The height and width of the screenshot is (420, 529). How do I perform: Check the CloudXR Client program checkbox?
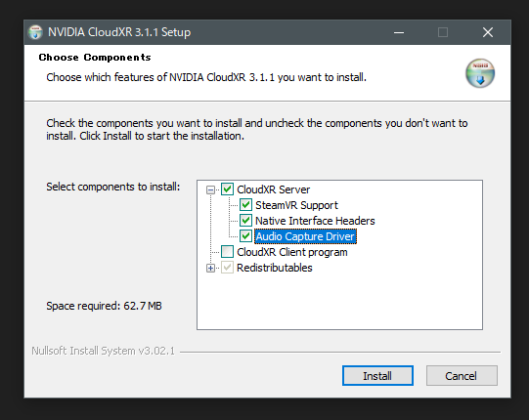[x=227, y=252]
